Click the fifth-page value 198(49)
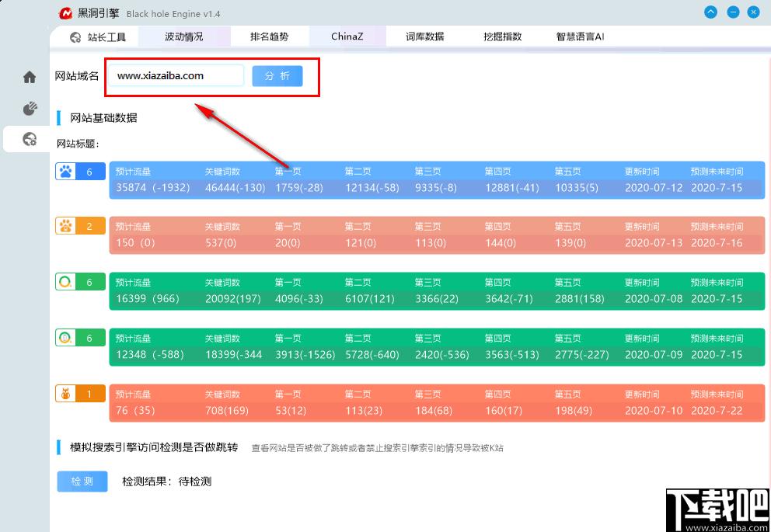The height and width of the screenshot is (532, 771). point(574,411)
